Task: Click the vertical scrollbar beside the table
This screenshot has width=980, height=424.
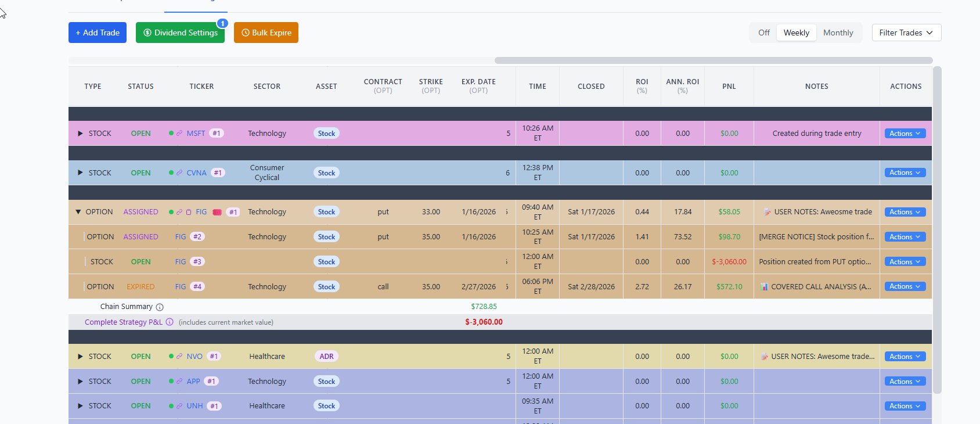Action: click(937, 230)
